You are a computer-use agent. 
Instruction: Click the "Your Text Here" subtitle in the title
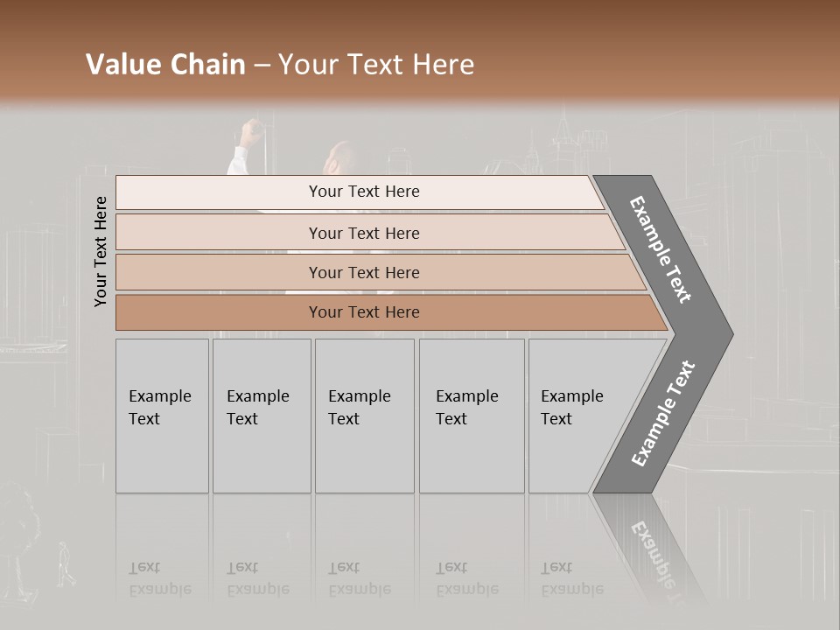[376, 64]
